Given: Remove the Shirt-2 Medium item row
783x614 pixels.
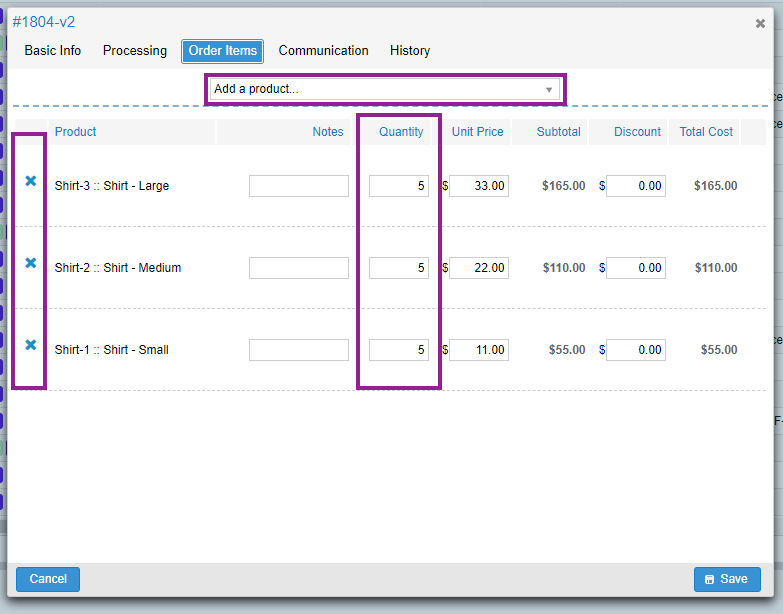Looking at the screenshot, I should pos(30,263).
